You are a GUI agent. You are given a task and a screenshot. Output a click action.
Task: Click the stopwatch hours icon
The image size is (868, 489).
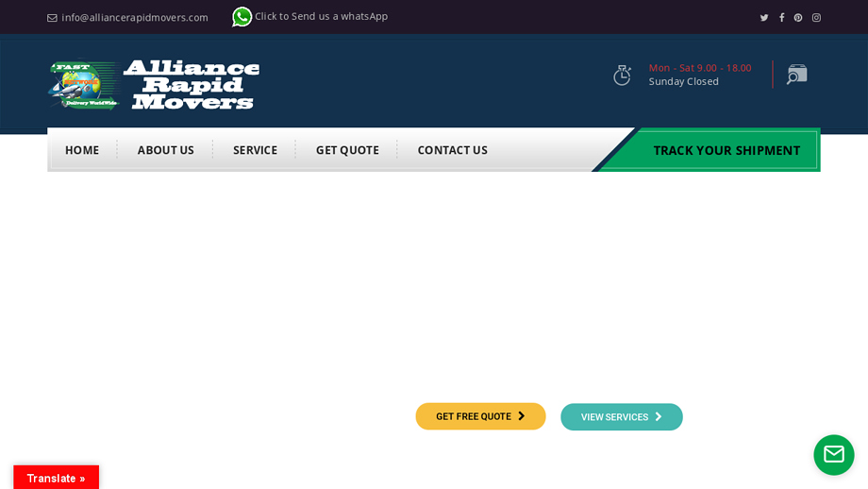[622, 75]
